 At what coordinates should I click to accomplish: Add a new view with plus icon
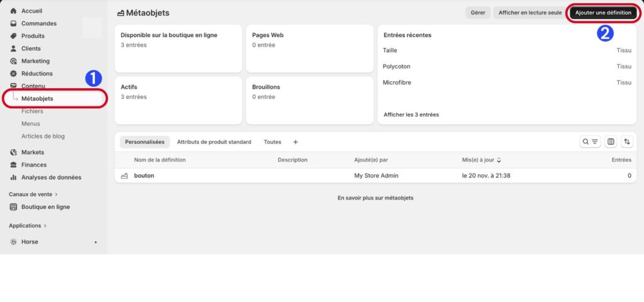[296, 142]
